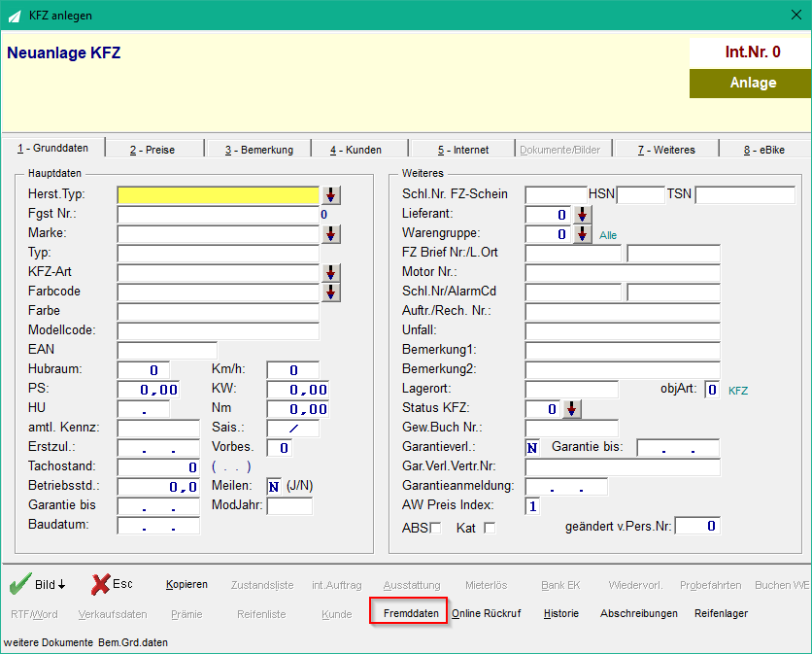Click the Unfall input field

623,331
